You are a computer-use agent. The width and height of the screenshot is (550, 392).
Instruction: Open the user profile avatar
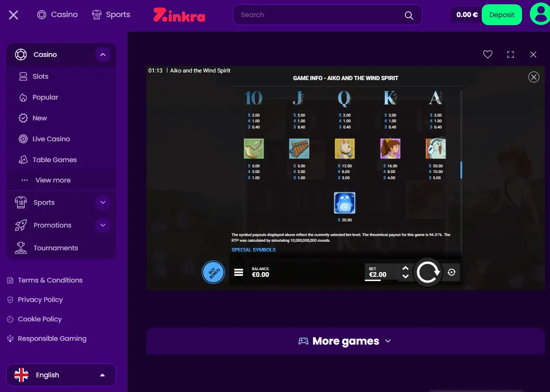point(540,14)
